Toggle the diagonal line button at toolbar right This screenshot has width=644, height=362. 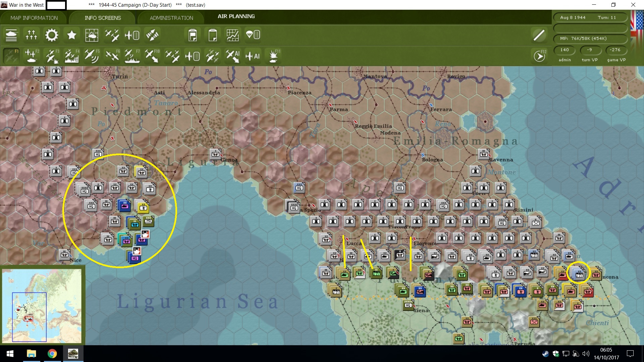pos(539,35)
